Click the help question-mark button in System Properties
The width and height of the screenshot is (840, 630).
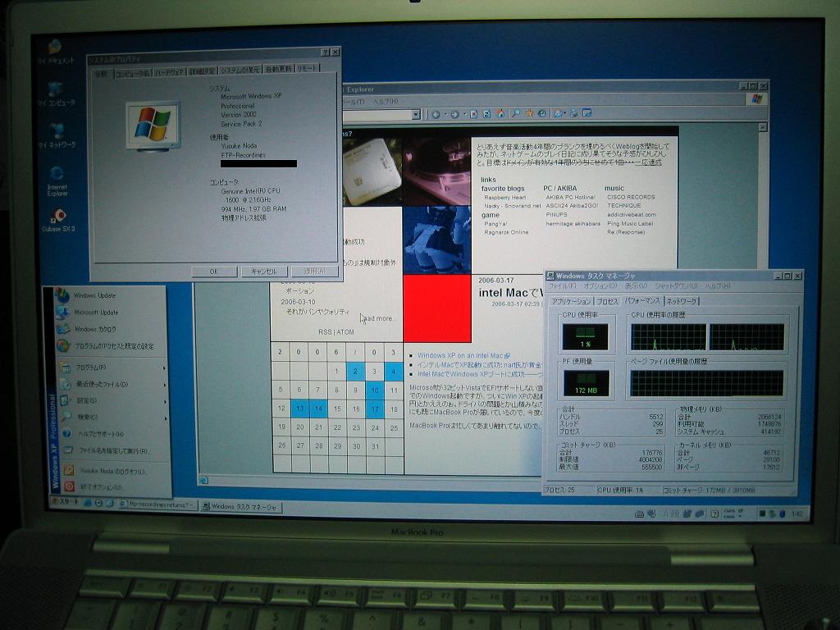coord(325,52)
